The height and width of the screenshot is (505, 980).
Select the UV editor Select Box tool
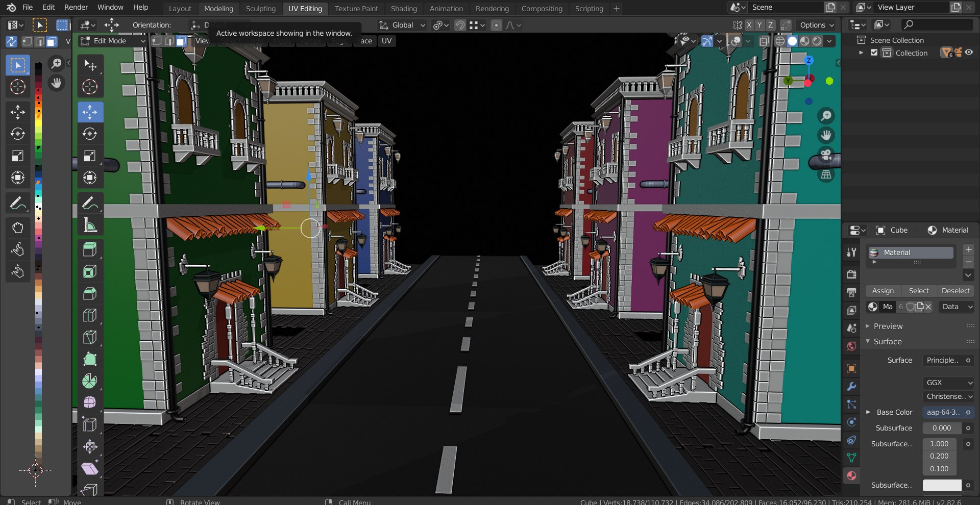pyautogui.click(x=18, y=65)
